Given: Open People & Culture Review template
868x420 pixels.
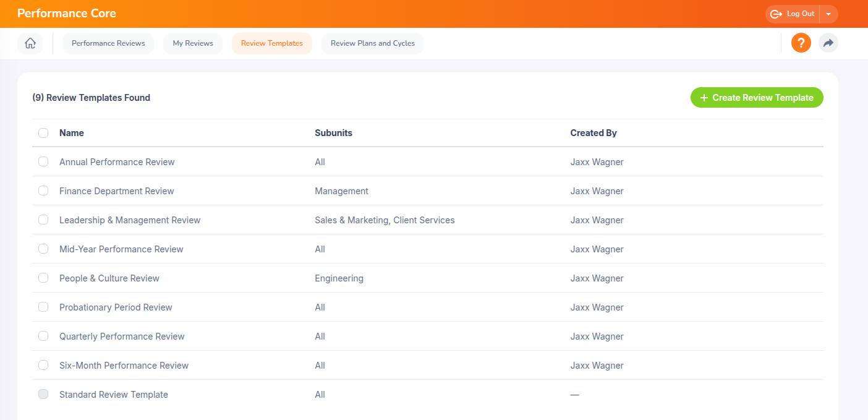Looking at the screenshot, I should point(109,278).
